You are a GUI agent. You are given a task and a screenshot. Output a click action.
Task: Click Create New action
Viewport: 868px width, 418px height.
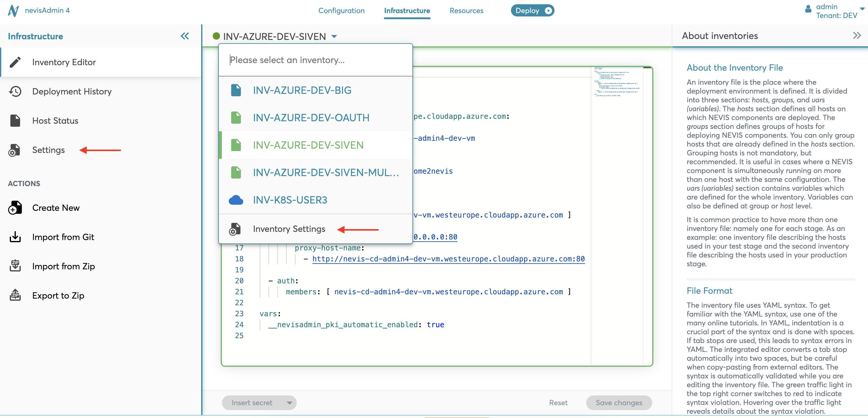pos(101,208)
